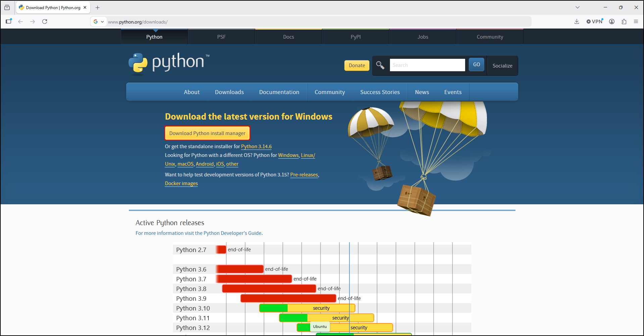Open the Community menu in the main navigation
The image size is (644, 336).
(330, 92)
